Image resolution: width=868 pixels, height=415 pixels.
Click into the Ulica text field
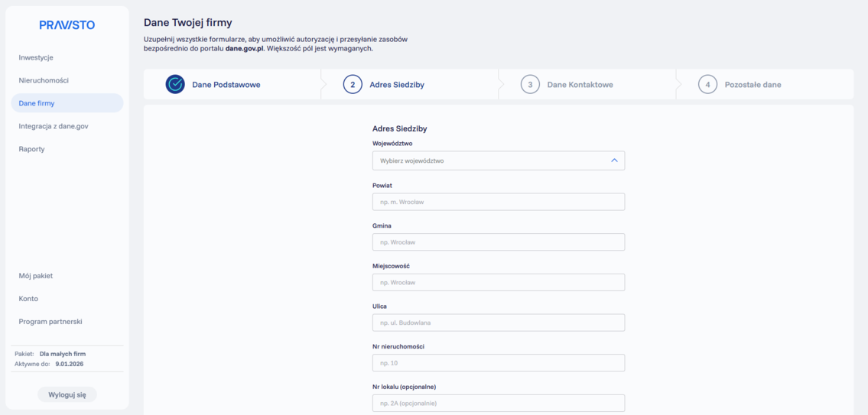coord(498,323)
